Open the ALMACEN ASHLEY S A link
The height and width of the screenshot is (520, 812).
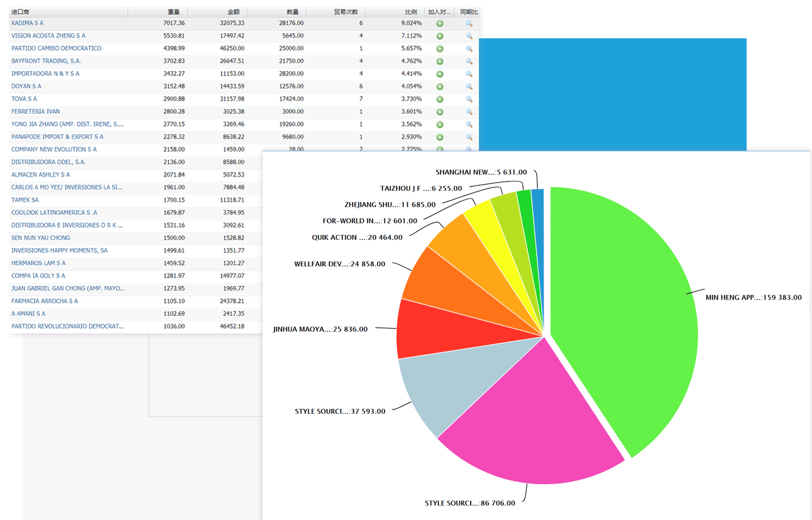pos(41,175)
